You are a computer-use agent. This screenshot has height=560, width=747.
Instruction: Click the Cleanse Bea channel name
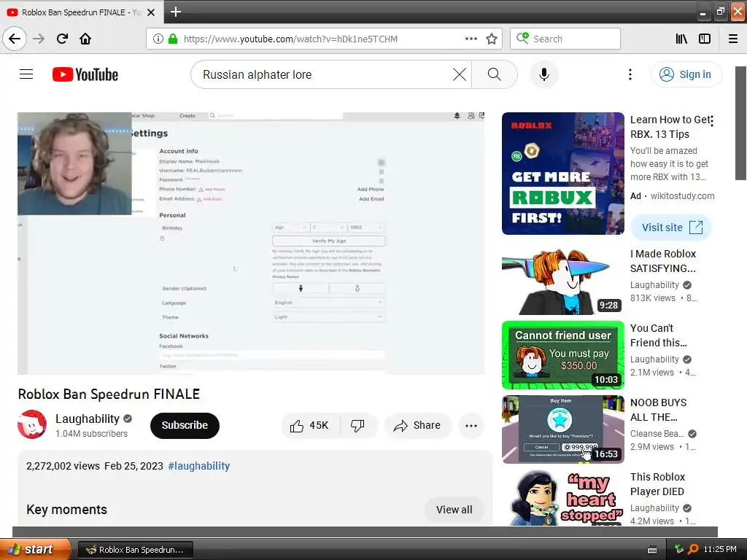657,433
